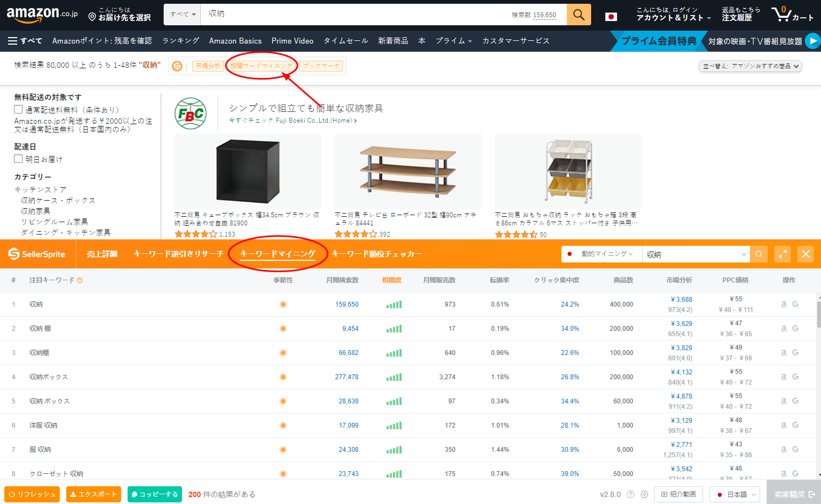Open the toy storage rack thumbnail
This screenshot has width=821, height=504.
click(x=568, y=171)
